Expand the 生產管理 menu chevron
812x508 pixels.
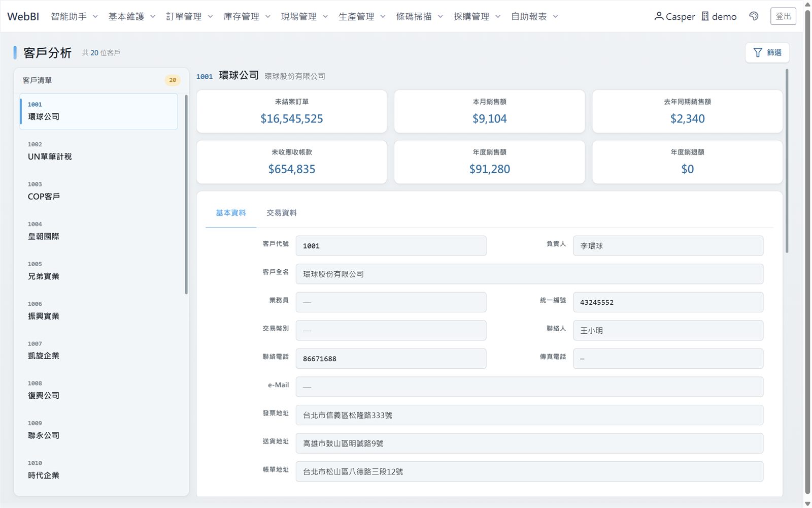coord(383,17)
